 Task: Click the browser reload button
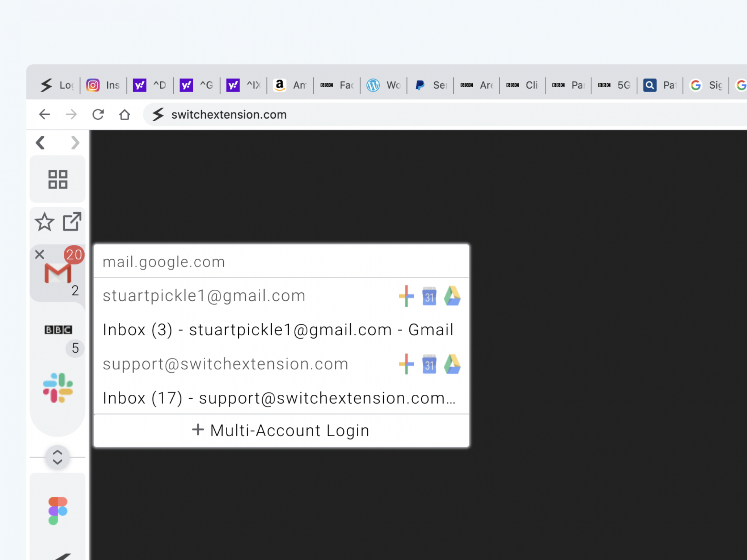point(98,114)
